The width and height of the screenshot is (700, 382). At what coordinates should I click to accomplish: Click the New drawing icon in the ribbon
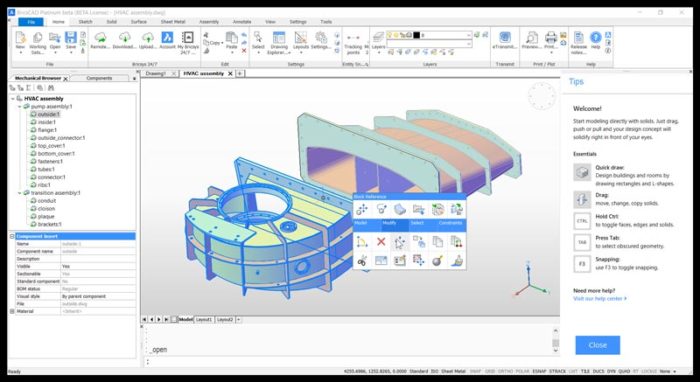pos(20,38)
